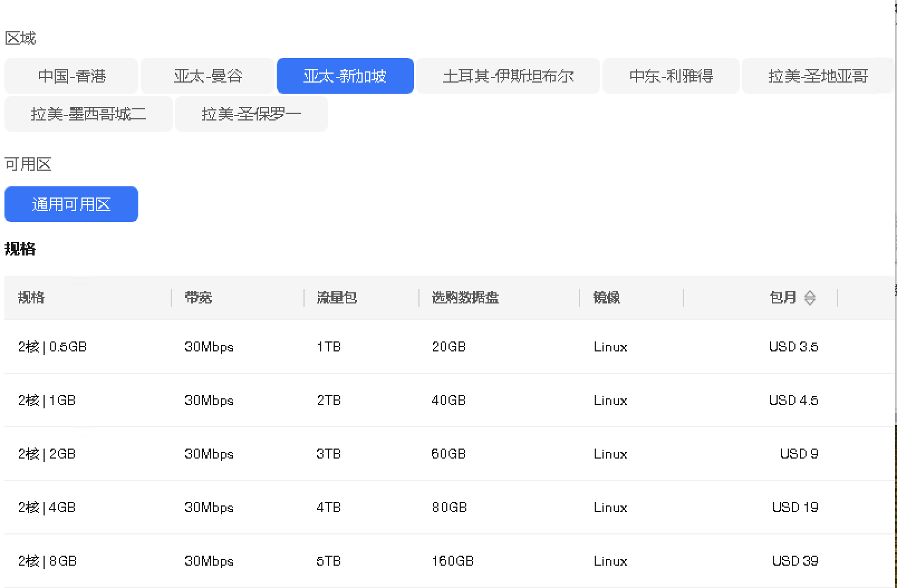The height and width of the screenshot is (588, 897).
Task: Switch to 土耳其-伊斯坦布尔 region
Action: tap(508, 76)
